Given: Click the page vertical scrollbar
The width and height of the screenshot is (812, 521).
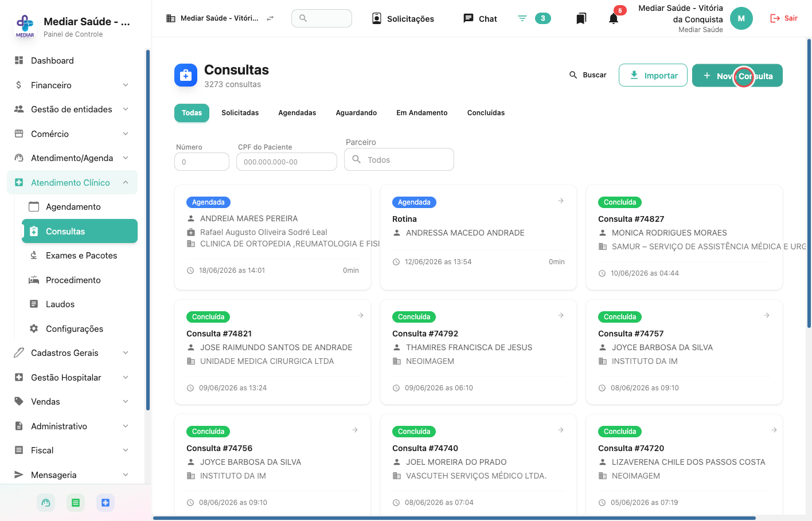Looking at the screenshot, I should 809,183.
